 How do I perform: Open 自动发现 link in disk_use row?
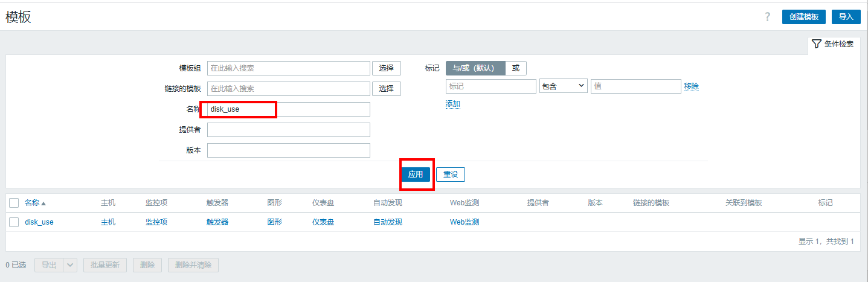[x=388, y=222]
